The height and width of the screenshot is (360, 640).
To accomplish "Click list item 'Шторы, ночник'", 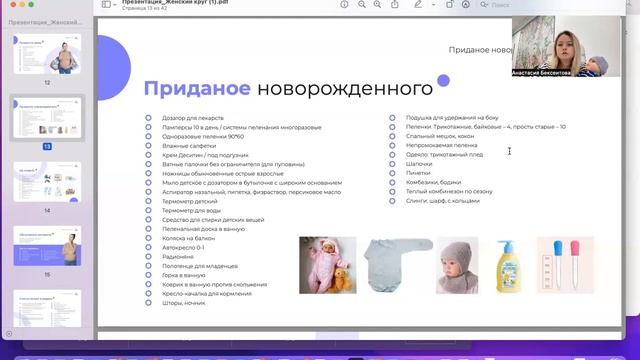I will coord(184,303).
